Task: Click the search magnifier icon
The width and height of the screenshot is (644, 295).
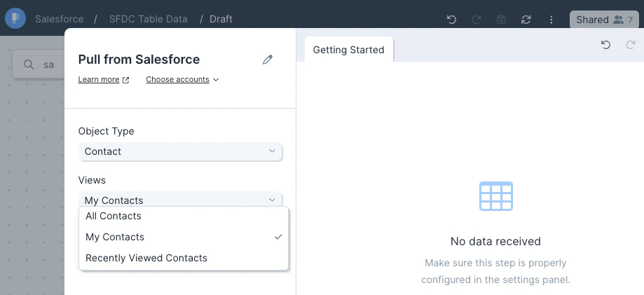Action: [x=28, y=64]
